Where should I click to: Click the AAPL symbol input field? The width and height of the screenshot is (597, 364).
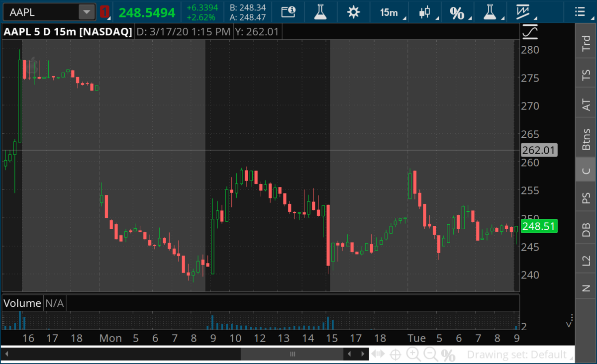tap(40, 12)
